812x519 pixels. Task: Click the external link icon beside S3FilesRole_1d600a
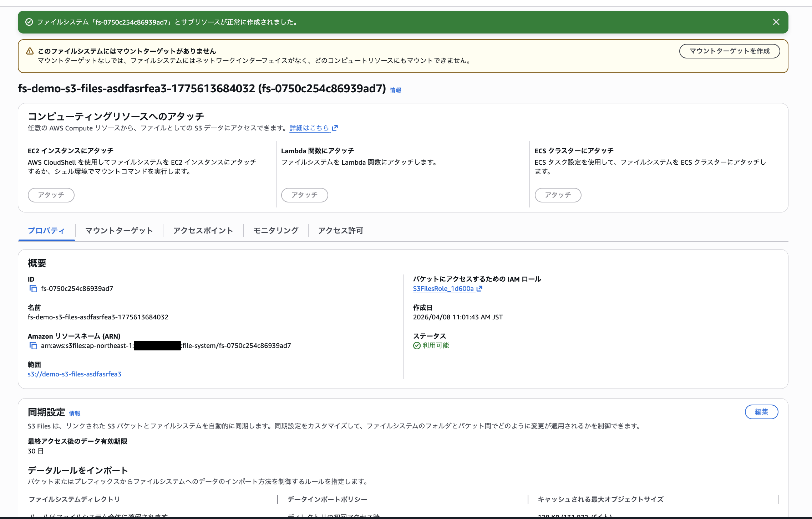pos(479,289)
